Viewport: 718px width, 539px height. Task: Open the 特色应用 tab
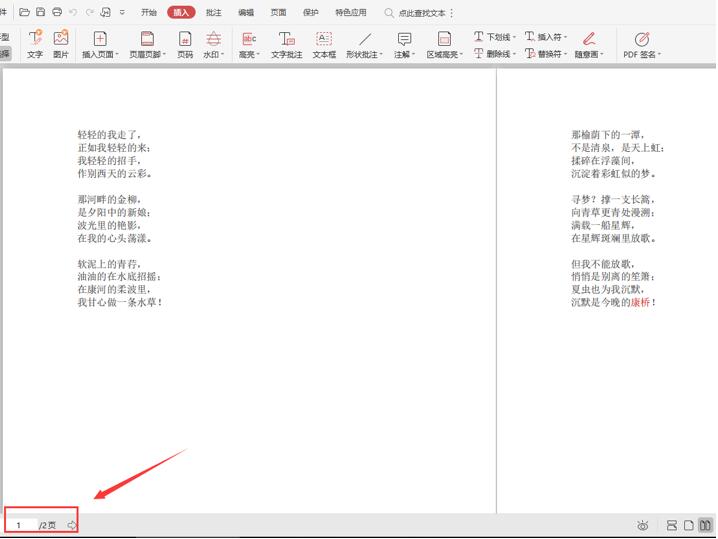point(351,12)
